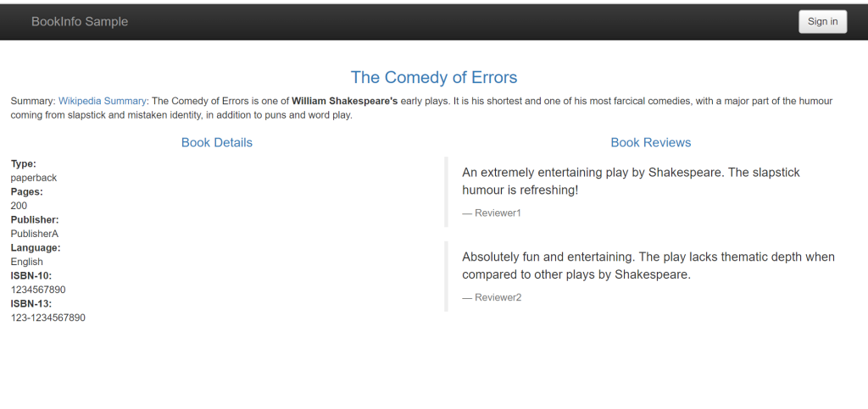Click the Pages value 200
This screenshot has height=409, width=868.
19,206
